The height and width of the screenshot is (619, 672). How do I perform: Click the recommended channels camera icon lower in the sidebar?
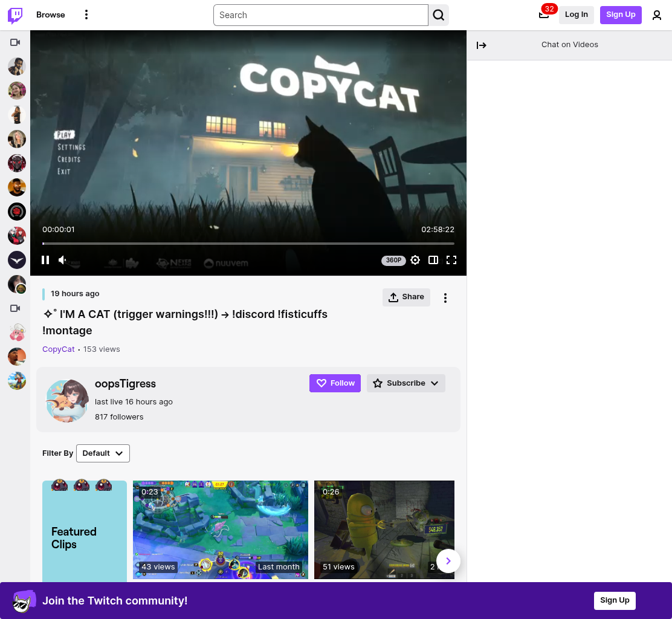15,308
